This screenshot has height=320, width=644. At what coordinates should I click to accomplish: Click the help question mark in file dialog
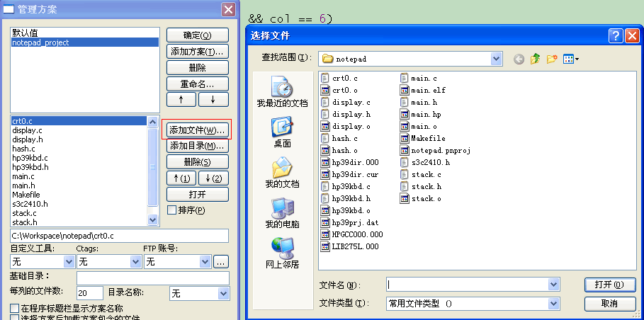click(616, 35)
